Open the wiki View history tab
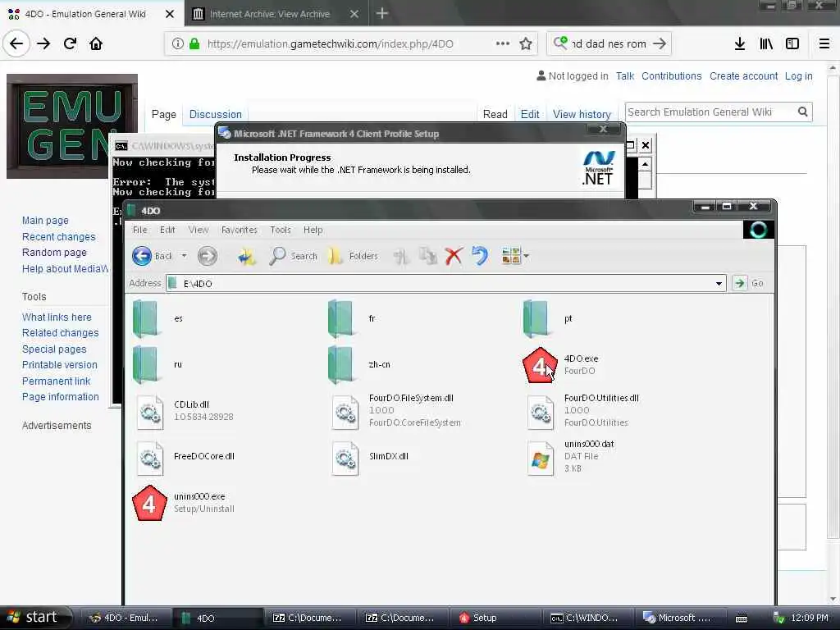Image resolution: width=840 pixels, height=630 pixels. [x=582, y=114]
